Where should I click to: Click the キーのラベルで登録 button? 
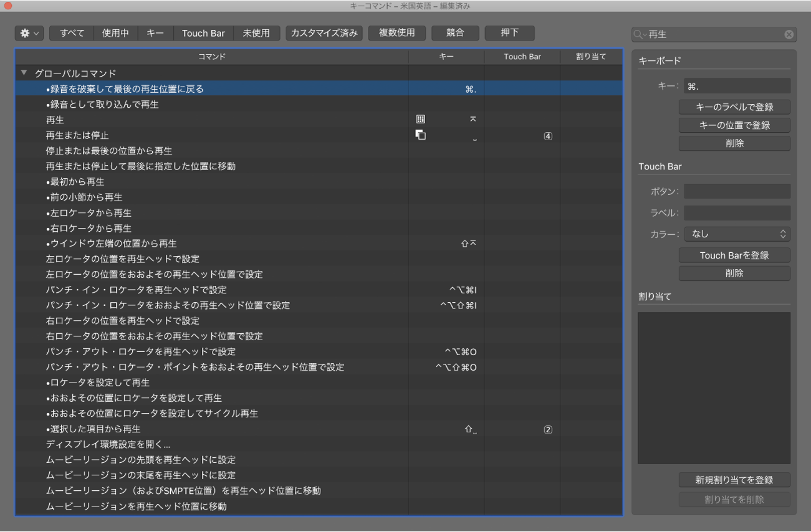(734, 107)
